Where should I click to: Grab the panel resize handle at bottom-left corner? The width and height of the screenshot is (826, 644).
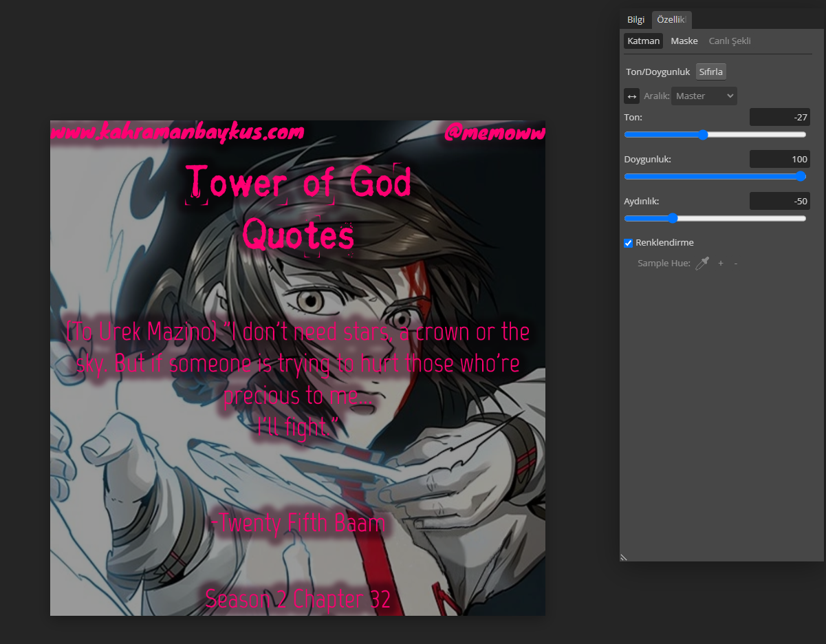click(x=624, y=557)
